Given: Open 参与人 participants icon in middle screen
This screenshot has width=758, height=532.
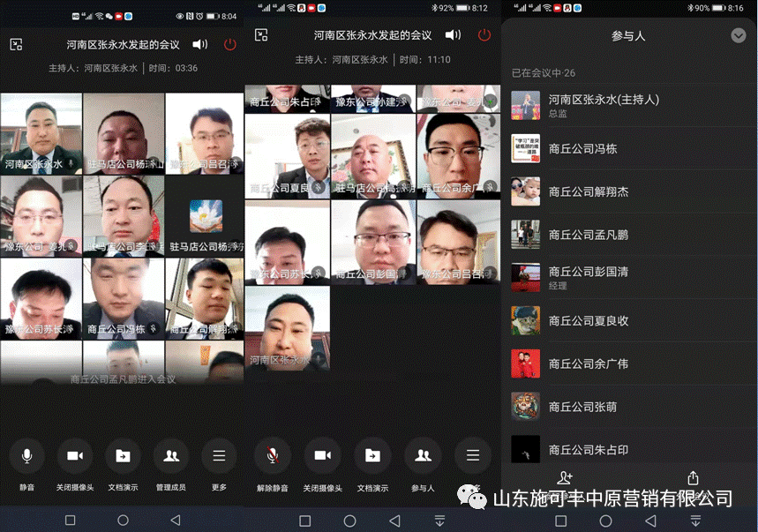Looking at the screenshot, I should click(423, 455).
